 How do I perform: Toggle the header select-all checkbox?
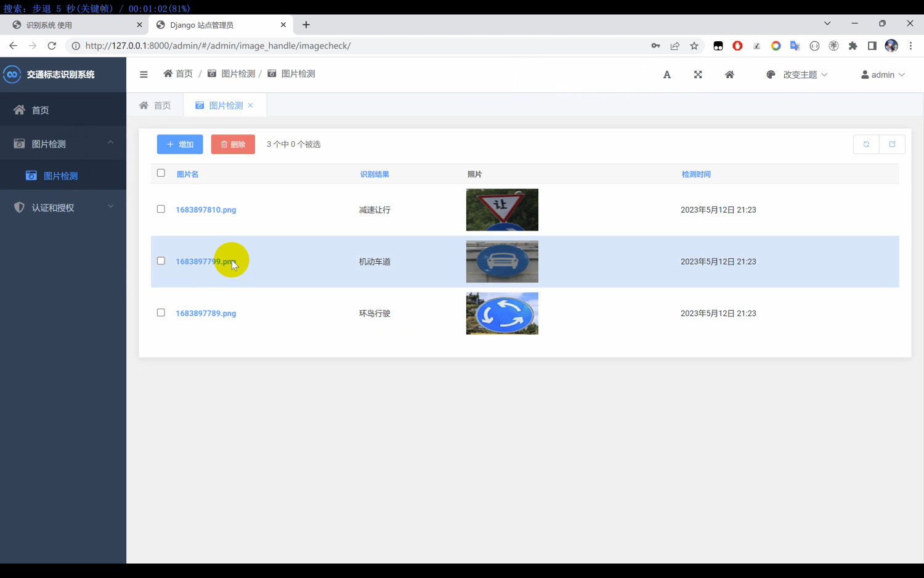161,173
